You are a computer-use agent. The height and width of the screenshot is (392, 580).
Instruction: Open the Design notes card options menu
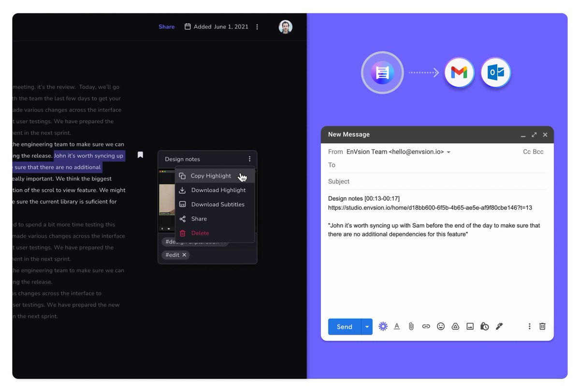pos(249,159)
